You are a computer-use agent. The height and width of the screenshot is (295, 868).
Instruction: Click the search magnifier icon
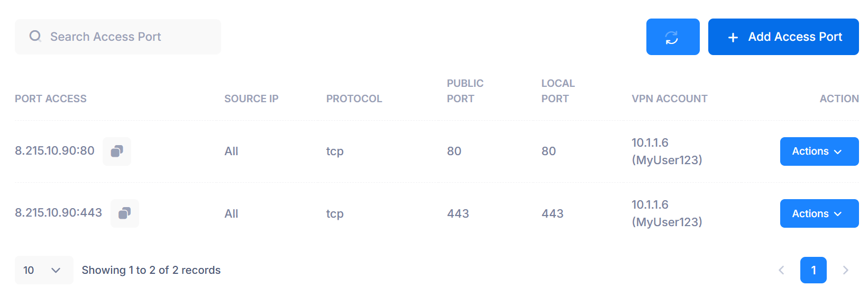pyautogui.click(x=35, y=37)
